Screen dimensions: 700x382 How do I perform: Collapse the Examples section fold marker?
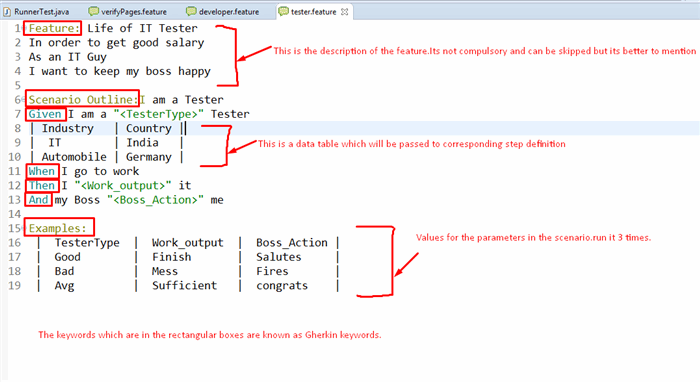tap(23, 228)
